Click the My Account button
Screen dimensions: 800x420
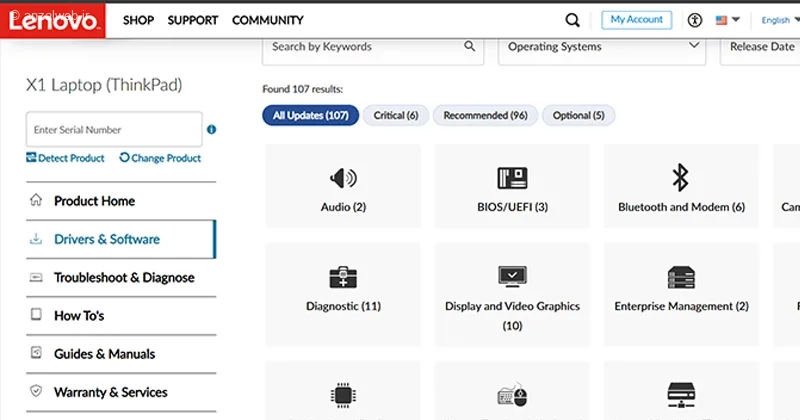(x=636, y=20)
